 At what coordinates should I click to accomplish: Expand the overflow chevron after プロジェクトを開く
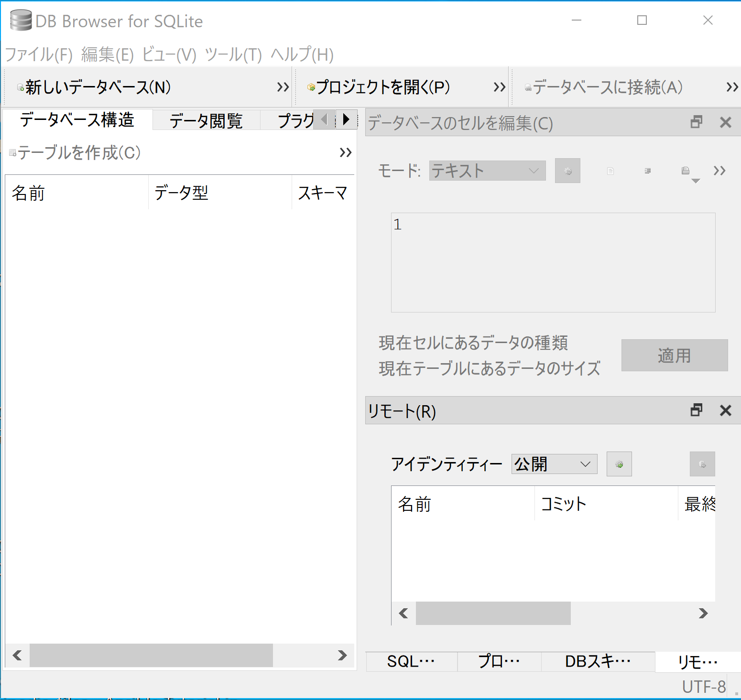500,87
